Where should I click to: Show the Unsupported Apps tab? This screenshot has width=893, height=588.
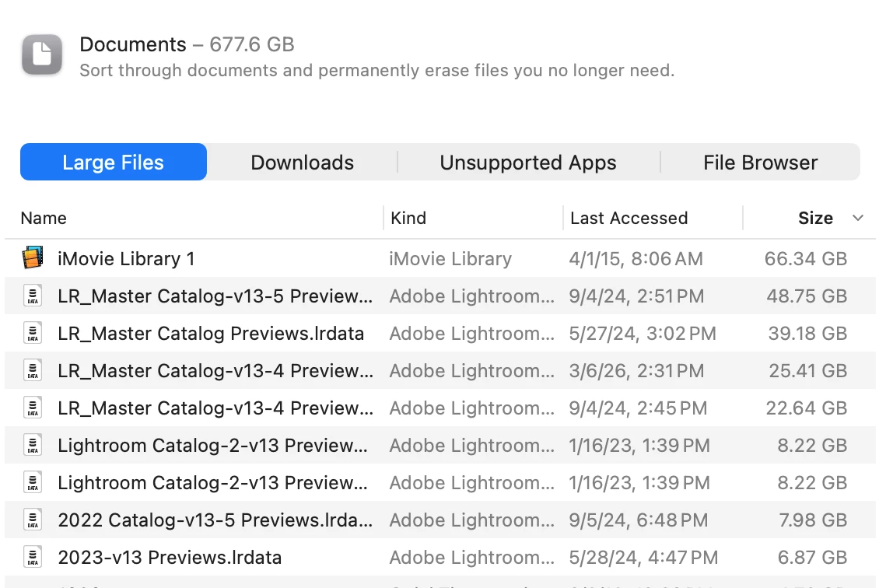tap(527, 163)
